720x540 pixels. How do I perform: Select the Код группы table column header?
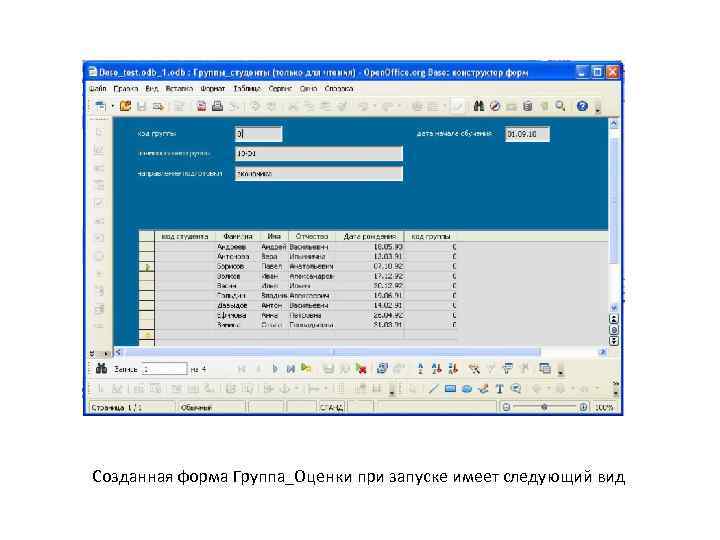coord(431,236)
